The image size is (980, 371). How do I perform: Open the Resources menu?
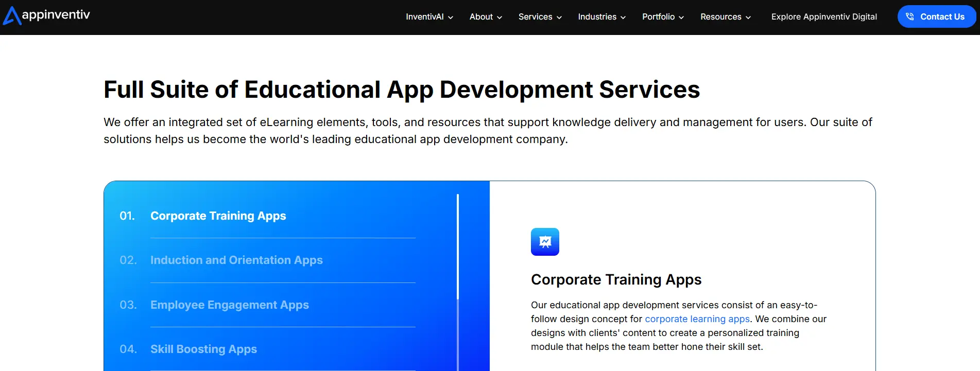726,17
